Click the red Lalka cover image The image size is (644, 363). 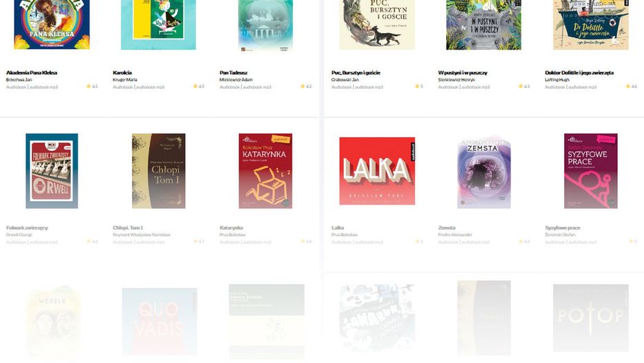(377, 171)
